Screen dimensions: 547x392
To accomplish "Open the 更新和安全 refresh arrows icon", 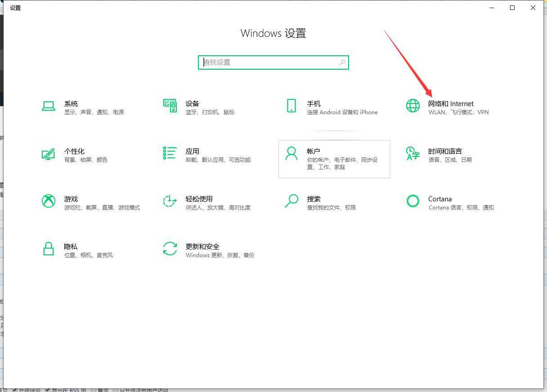I will (x=170, y=249).
